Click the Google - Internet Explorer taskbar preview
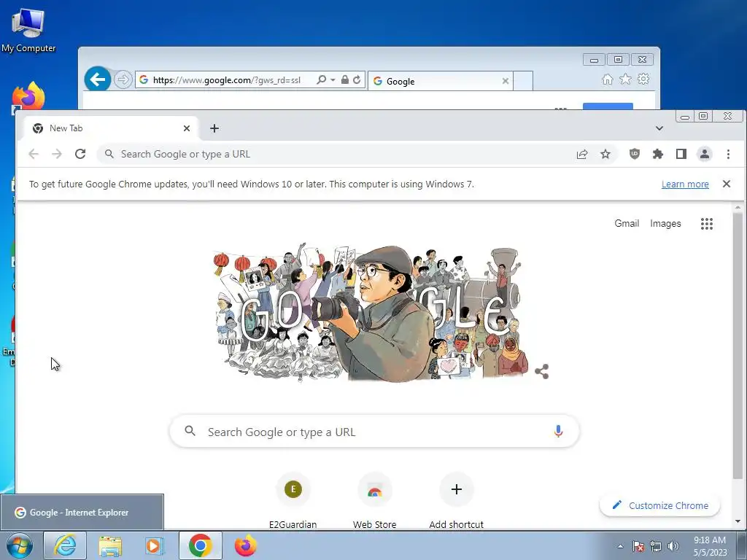 (82, 512)
